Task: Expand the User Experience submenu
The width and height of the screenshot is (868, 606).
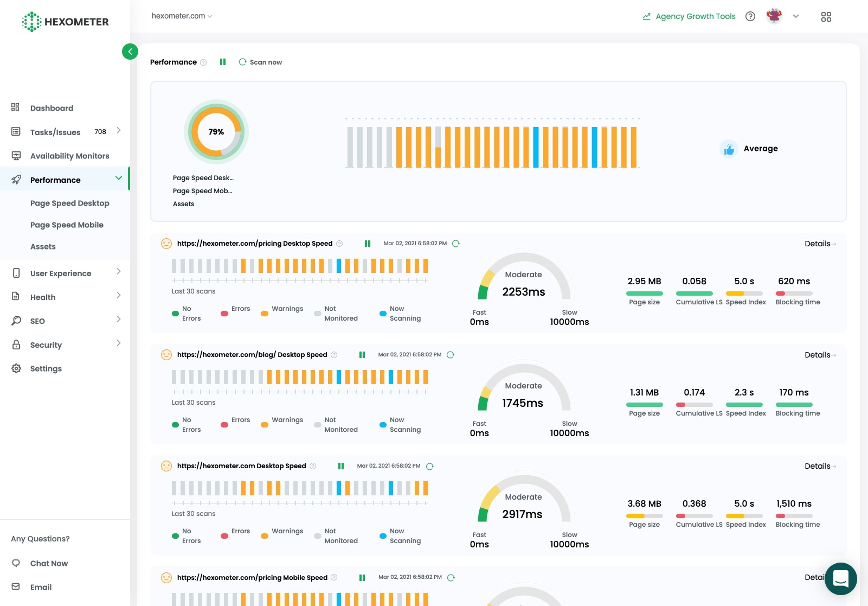Action: pos(119,271)
